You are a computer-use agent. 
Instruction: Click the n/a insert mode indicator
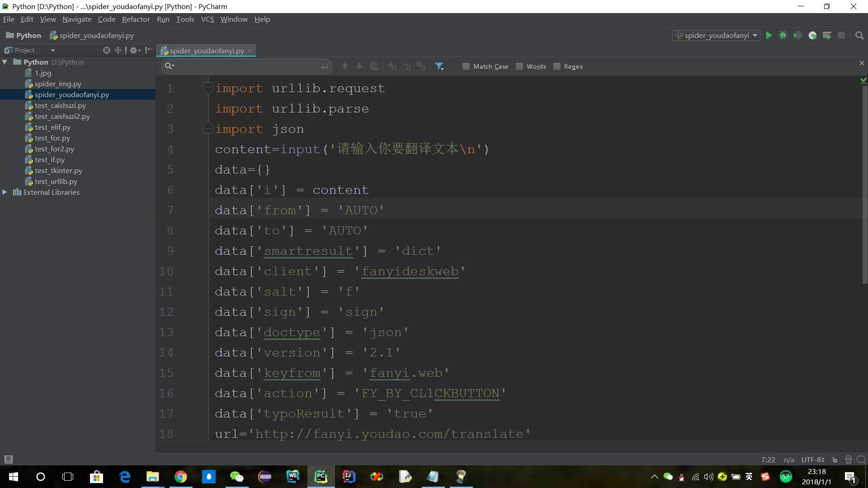click(789, 460)
